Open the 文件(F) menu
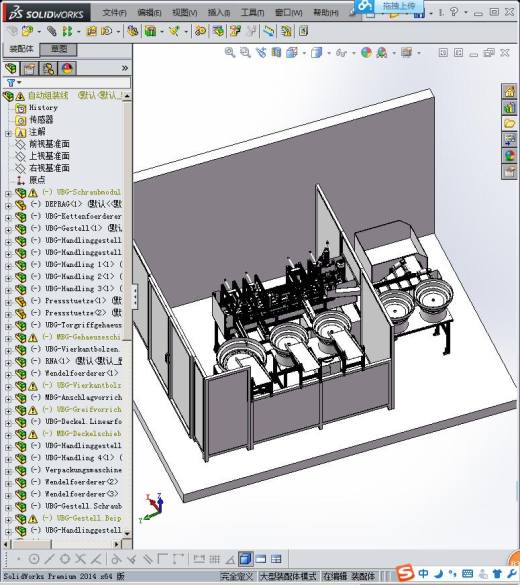The image size is (520, 585). 115,13
